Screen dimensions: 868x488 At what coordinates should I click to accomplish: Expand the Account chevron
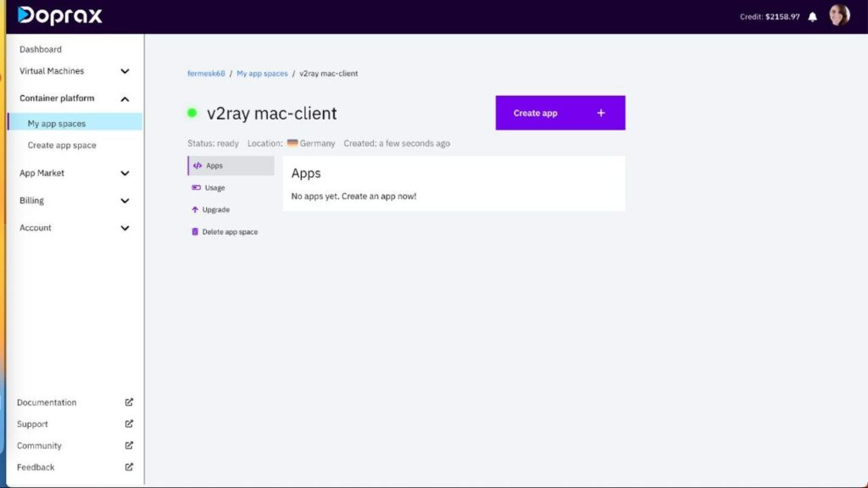click(x=125, y=228)
